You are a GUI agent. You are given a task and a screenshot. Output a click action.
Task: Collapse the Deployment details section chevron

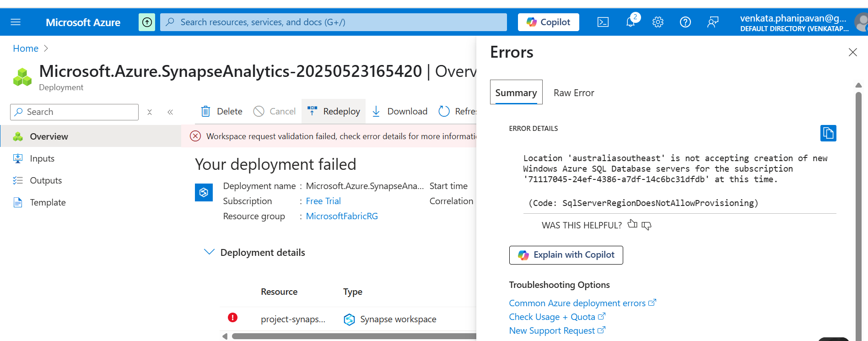pyautogui.click(x=209, y=252)
